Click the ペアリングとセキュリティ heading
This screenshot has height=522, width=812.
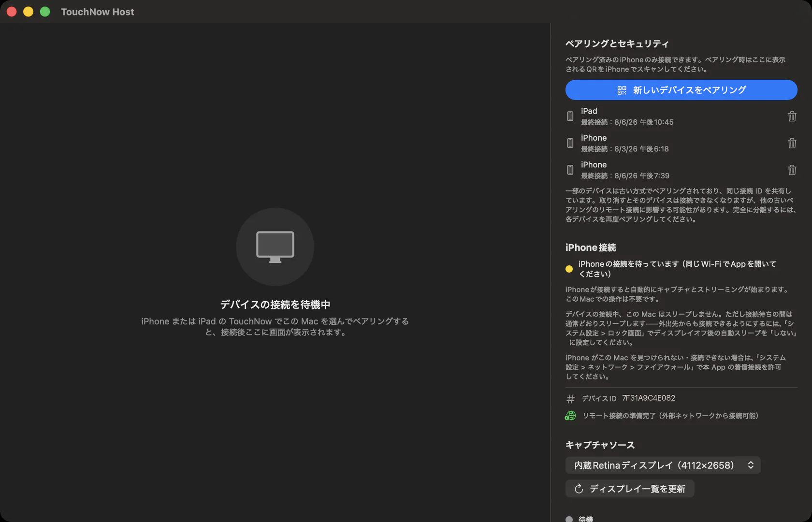coord(617,43)
